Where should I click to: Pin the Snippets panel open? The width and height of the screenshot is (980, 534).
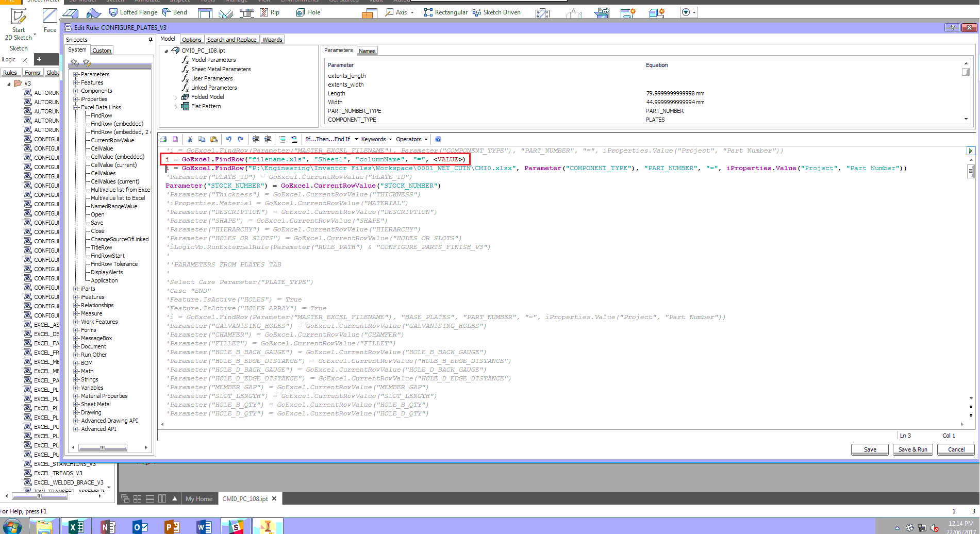tap(150, 39)
